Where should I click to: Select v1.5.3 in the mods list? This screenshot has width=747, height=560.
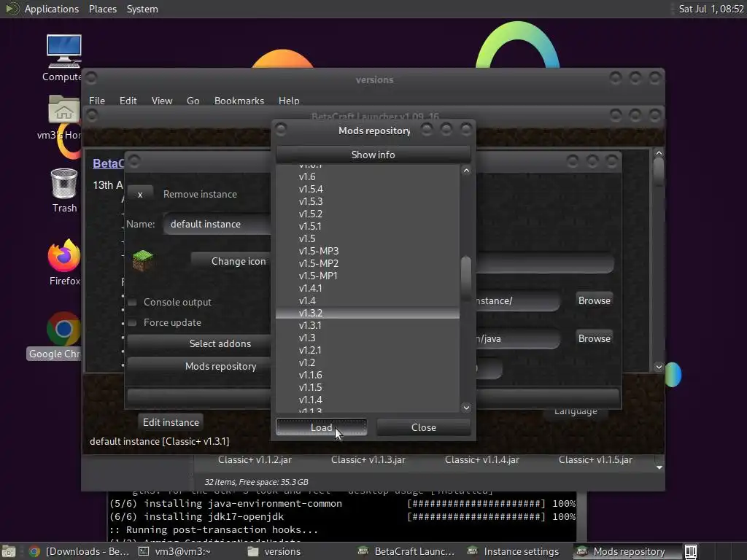click(x=368, y=201)
